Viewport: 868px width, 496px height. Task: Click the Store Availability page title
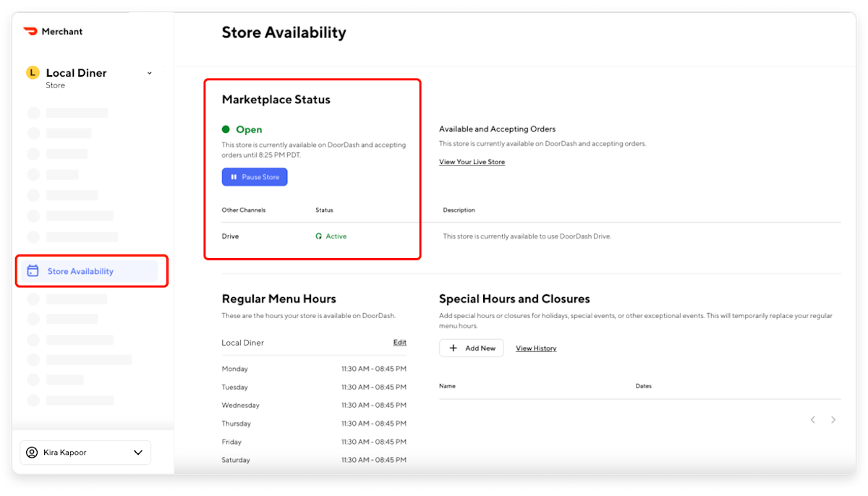tap(284, 33)
